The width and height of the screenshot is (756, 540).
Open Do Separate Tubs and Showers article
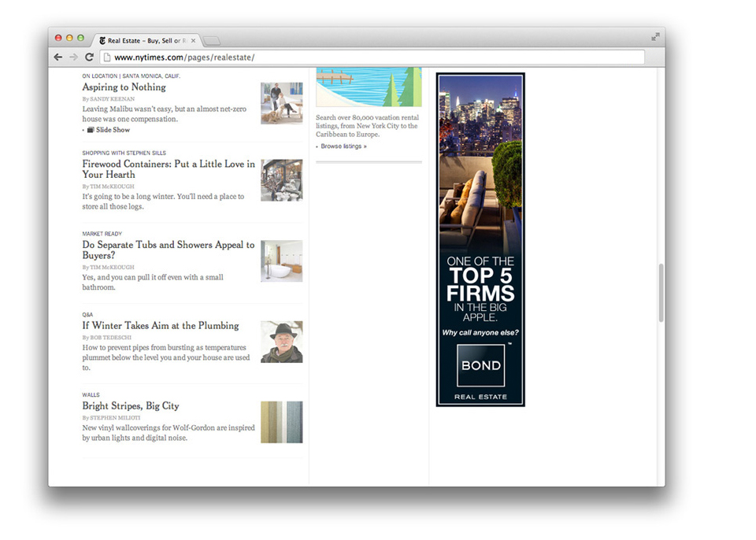pos(169,250)
